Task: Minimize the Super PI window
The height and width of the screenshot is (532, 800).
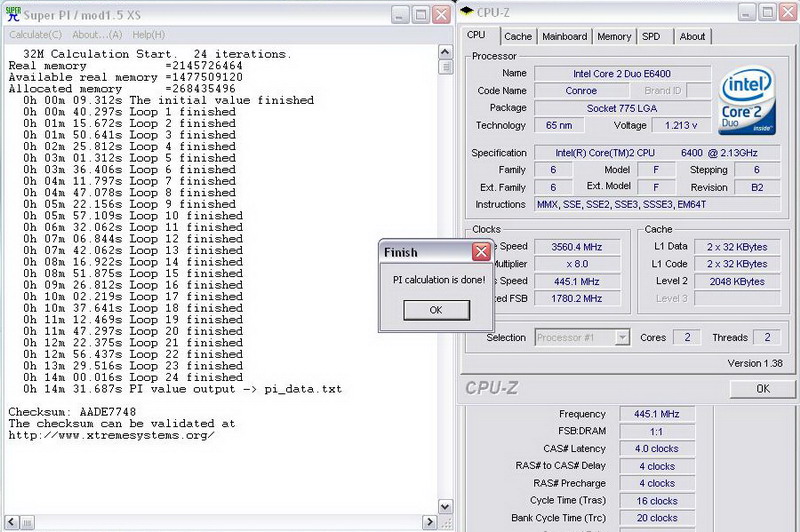Action: click(400, 14)
